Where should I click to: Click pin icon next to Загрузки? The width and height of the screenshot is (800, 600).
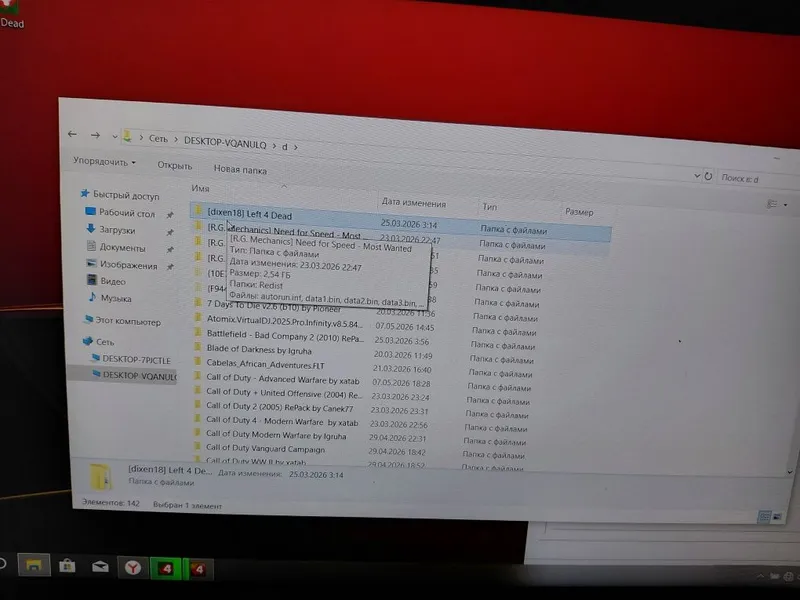pyautogui.click(x=170, y=232)
